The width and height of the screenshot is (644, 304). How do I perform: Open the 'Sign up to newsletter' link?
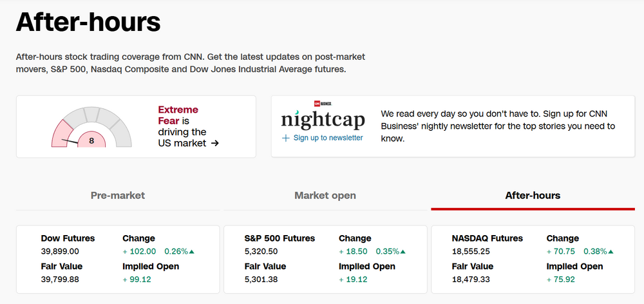328,138
